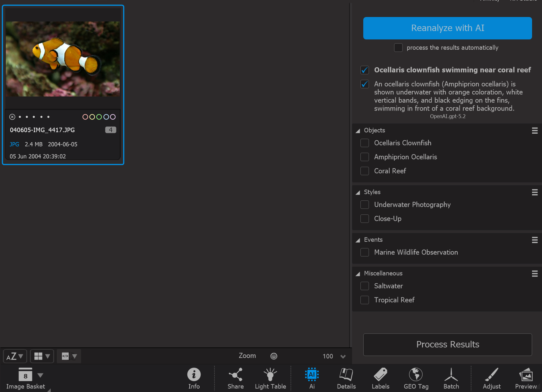Click the OpenAI.gpt-5.2 model label

(448, 116)
